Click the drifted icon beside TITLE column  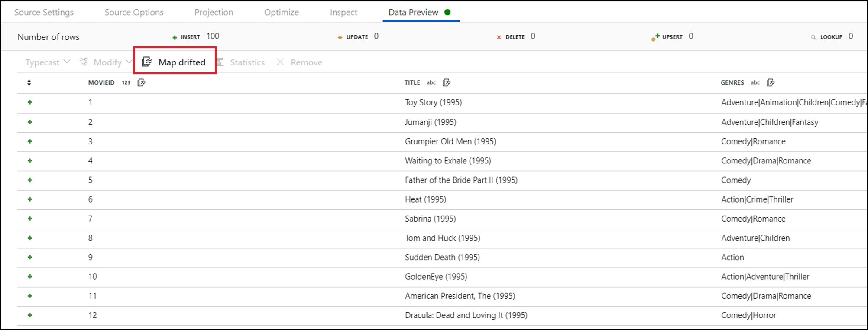[447, 82]
